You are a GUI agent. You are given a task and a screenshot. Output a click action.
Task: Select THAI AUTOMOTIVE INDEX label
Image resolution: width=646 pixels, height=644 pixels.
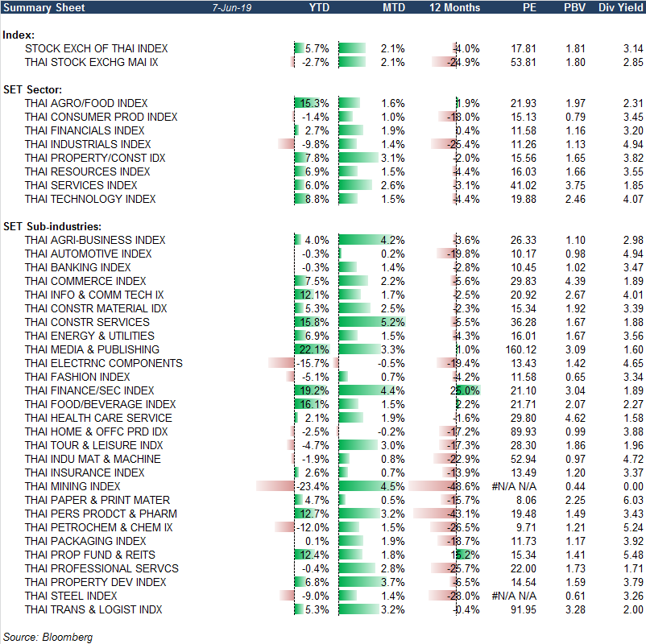(88, 254)
